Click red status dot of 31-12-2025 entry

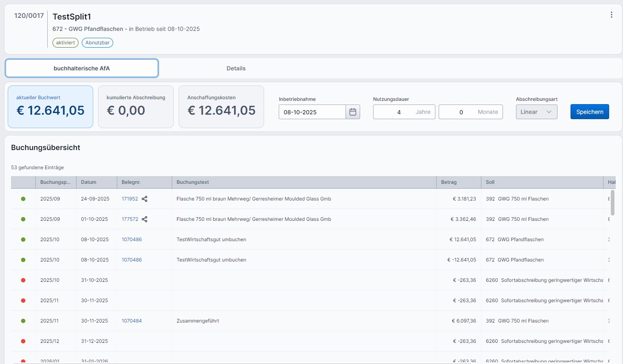(x=23, y=341)
